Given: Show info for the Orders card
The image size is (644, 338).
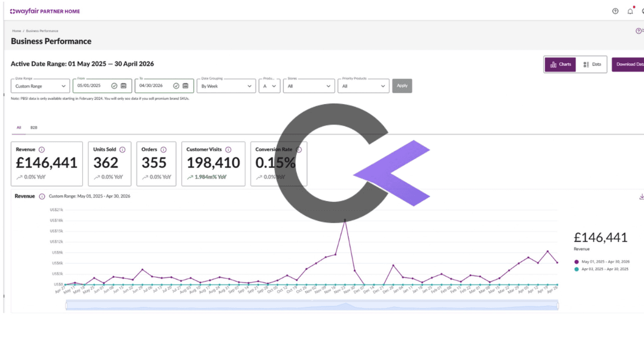Looking at the screenshot, I should 163,150.
